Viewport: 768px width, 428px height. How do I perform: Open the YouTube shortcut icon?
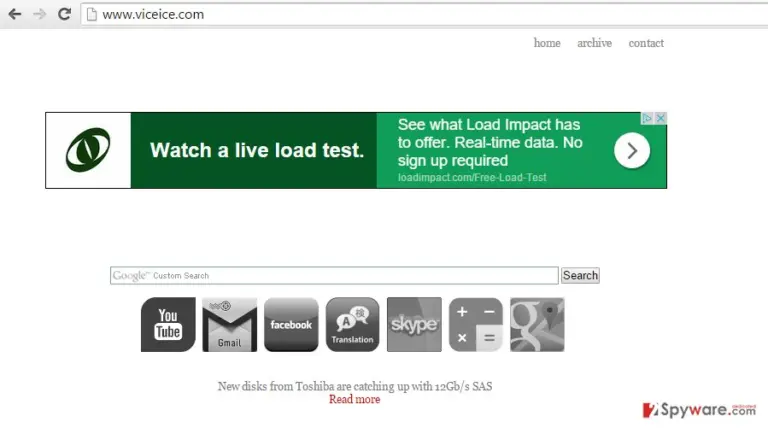click(x=168, y=324)
